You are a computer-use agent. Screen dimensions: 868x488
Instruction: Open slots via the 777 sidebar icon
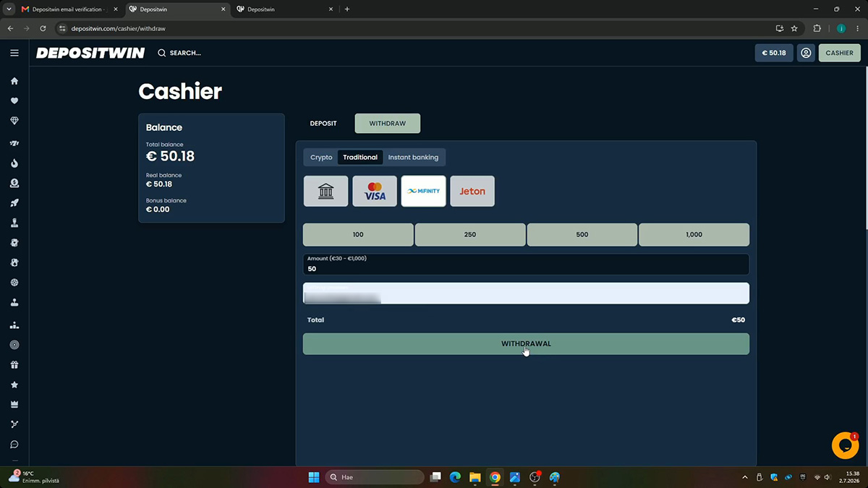point(14,144)
